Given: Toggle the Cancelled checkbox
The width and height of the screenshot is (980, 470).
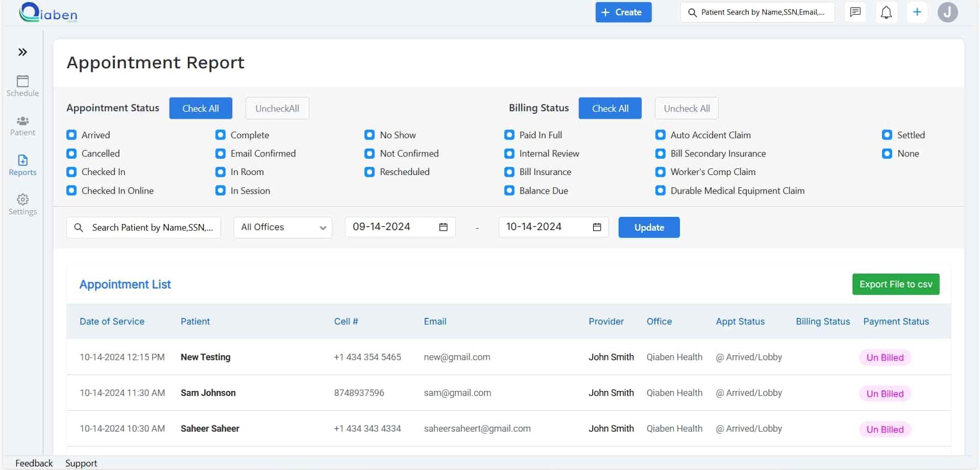Looking at the screenshot, I should (x=71, y=153).
